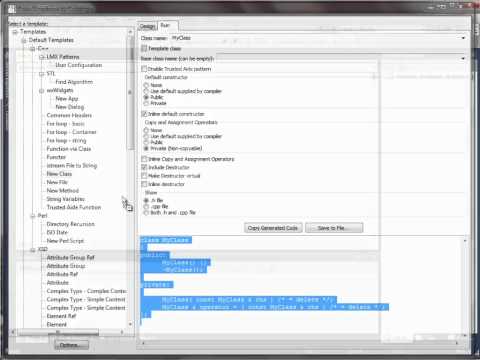
Task: Select Private (non-copyable) radio option
Action: click(146, 148)
